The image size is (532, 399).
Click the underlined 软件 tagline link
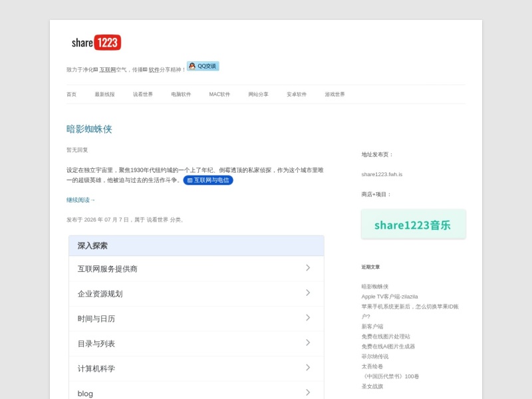pyautogui.click(x=154, y=70)
